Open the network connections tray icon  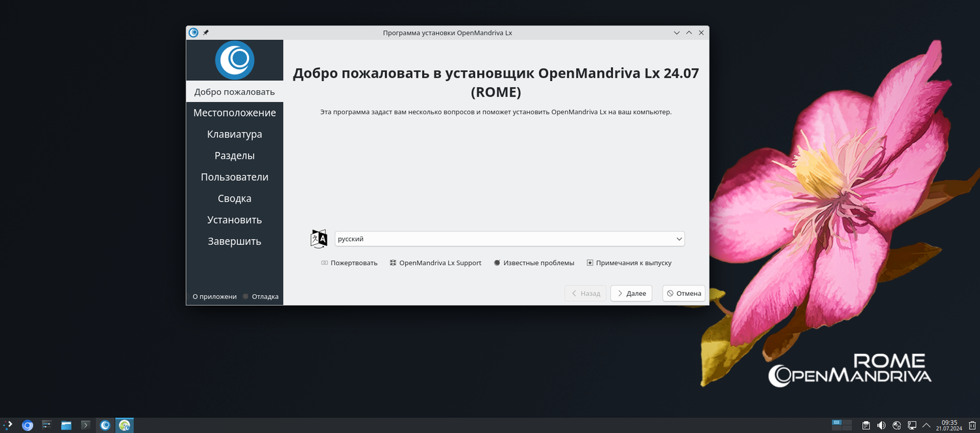pos(913,425)
